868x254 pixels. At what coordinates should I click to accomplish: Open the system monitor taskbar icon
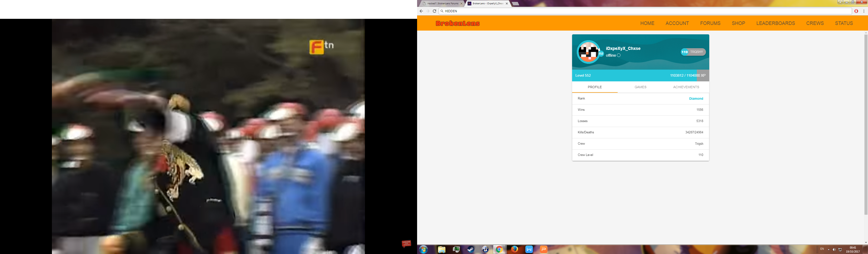pos(456,250)
